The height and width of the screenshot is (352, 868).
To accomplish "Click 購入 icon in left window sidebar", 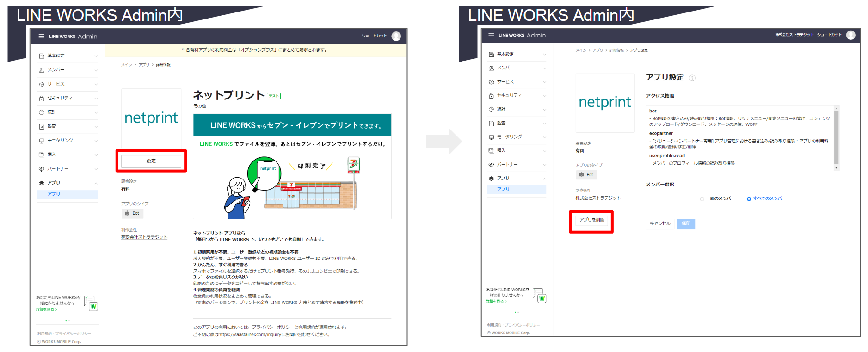I will (x=42, y=155).
